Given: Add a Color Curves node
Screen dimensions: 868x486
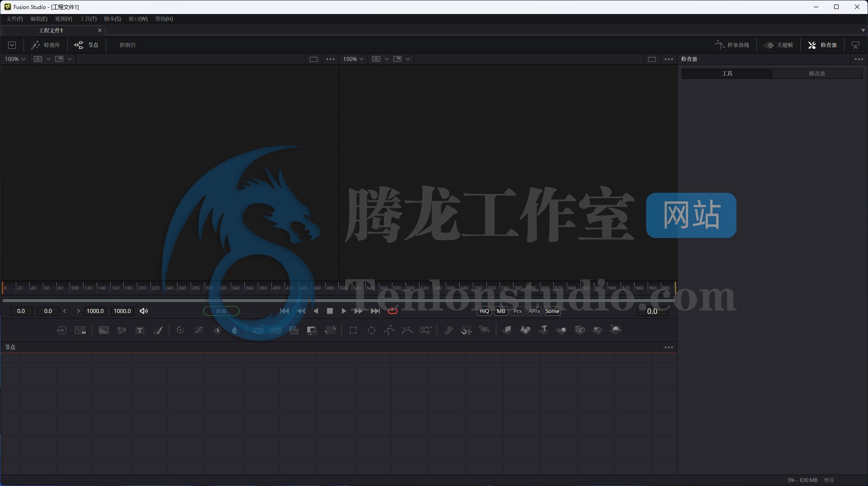Looking at the screenshot, I should point(199,330).
